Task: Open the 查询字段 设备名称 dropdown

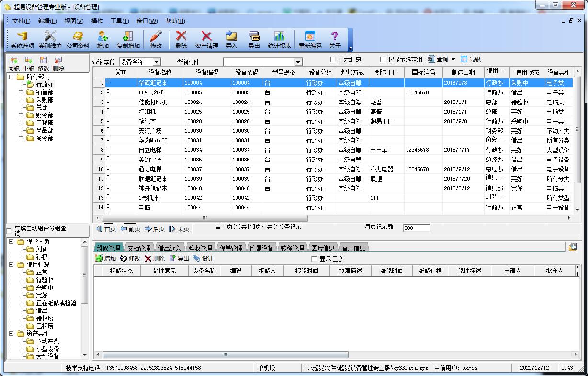Action: [156, 62]
